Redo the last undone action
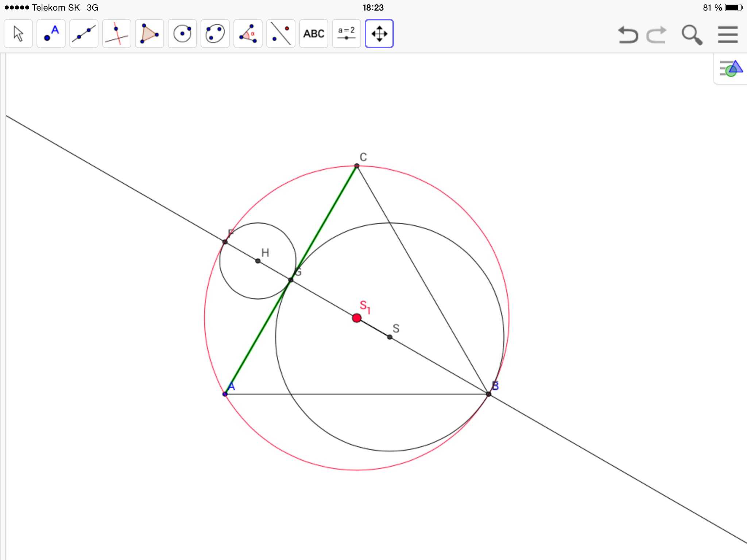 pyautogui.click(x=657, y=35)
